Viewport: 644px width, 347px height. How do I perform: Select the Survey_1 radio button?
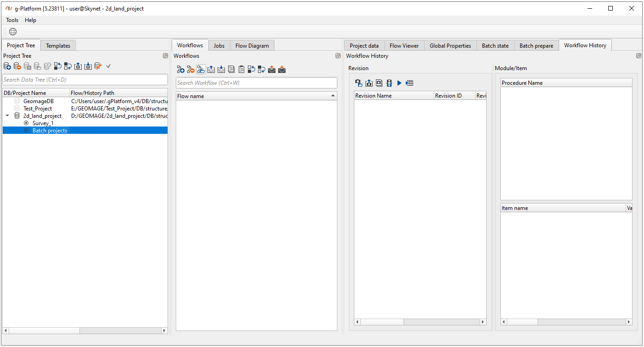click(x=26, y=123)
